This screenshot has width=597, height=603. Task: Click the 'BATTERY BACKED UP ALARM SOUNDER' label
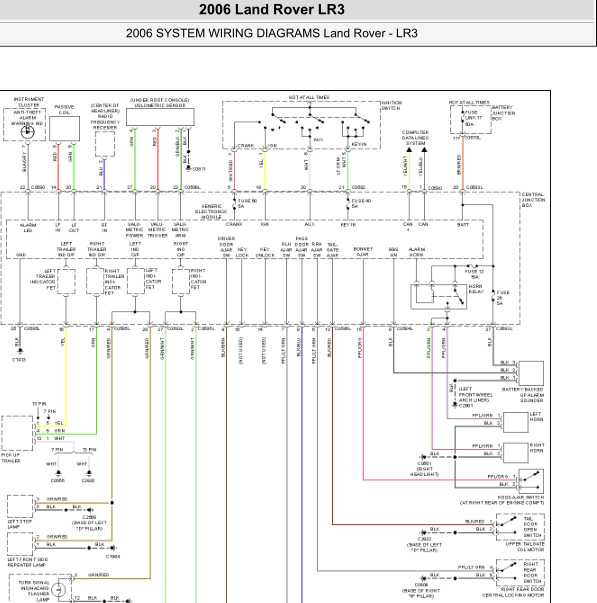[x=523, y=395]
